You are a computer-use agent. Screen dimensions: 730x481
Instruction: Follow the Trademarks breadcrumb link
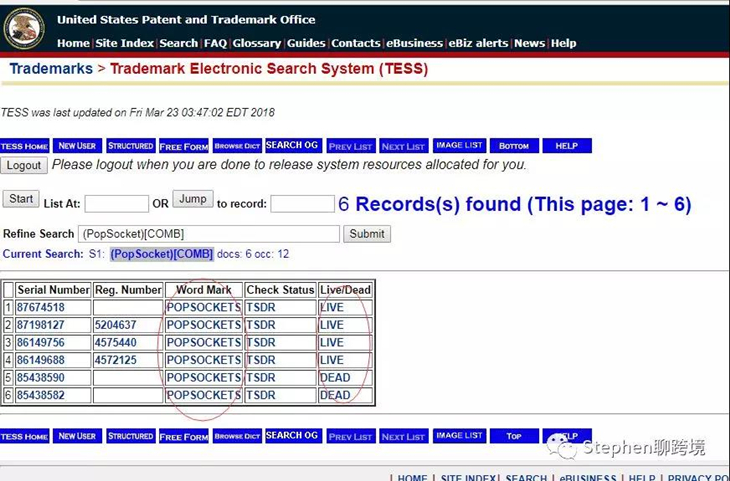click(x=51, y=69)
